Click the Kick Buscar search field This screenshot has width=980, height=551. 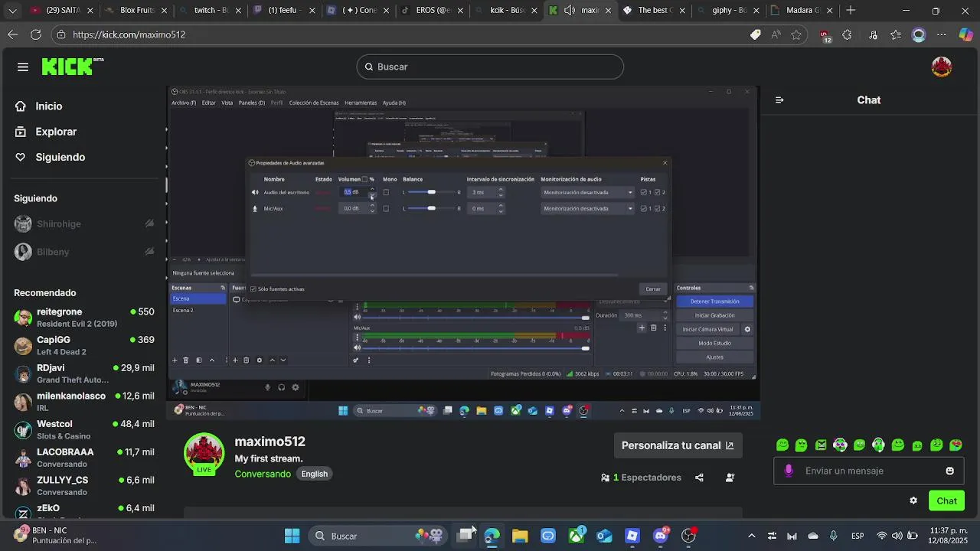point(490,67)
